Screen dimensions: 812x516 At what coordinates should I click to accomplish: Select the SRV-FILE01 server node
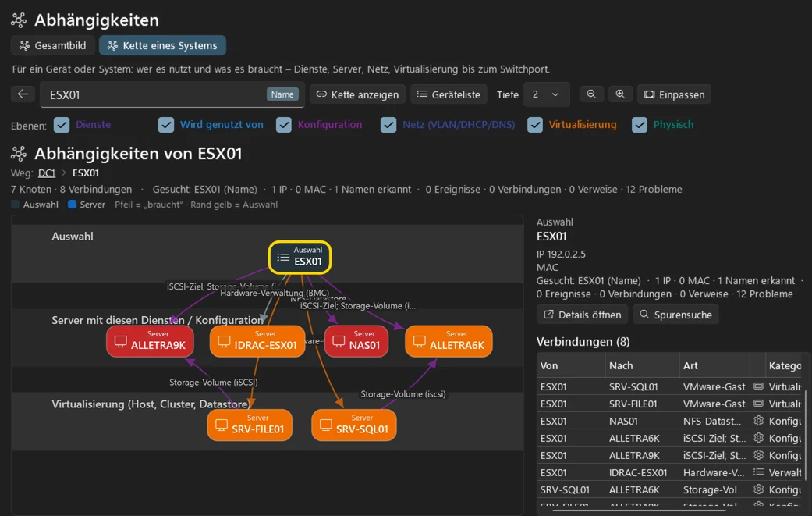(250, 425)
